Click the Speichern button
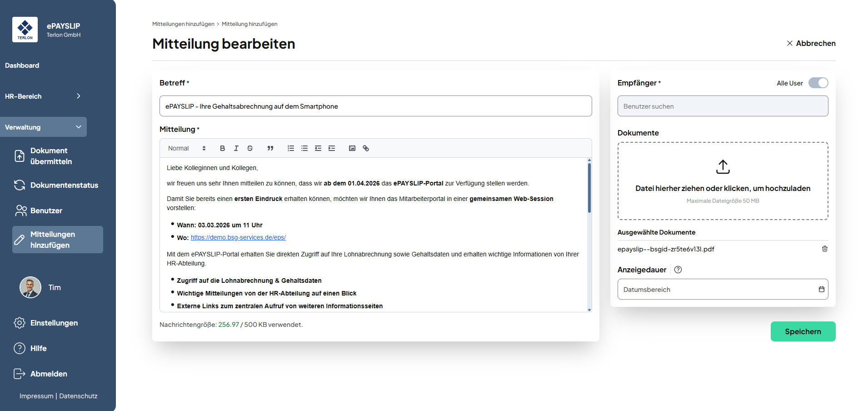Screen dimensions: 868x411 [803, 331]
